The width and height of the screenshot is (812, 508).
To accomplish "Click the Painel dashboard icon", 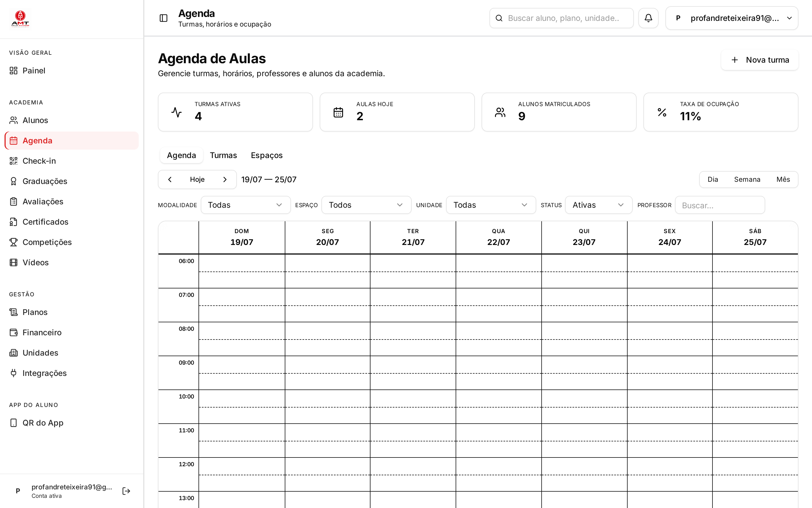I will click(x=14, y=71).
